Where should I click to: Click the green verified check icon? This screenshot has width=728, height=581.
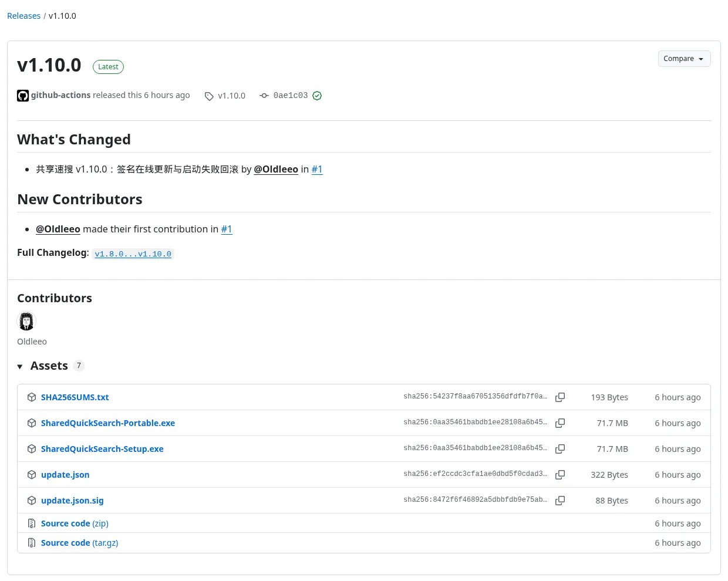[317, 96]
